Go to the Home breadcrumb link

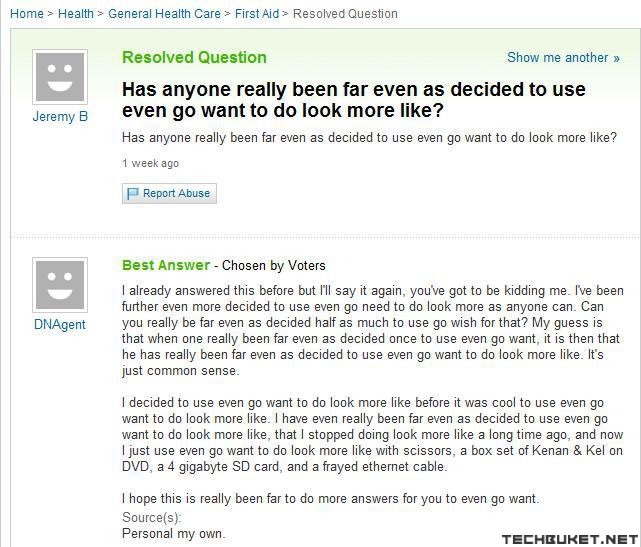tap(26, 14)
